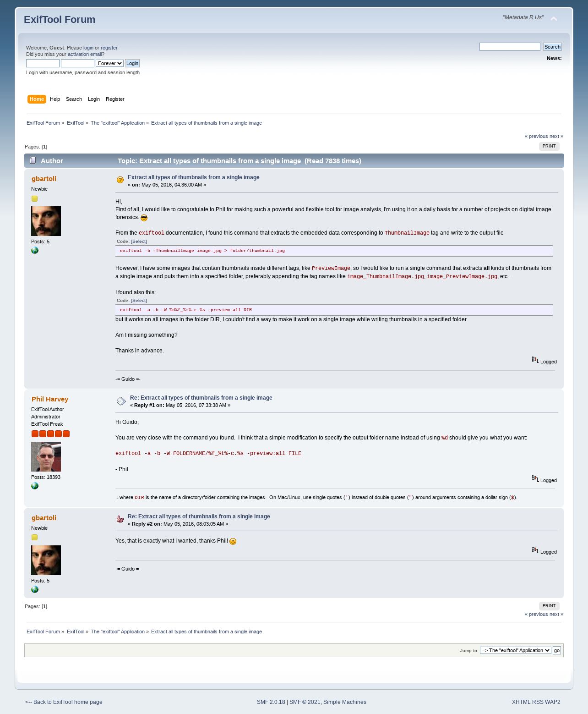Screen dimensions: 588x714
Task: Click the Login button beside the session dropdown
Action: (x=132, y=63)
